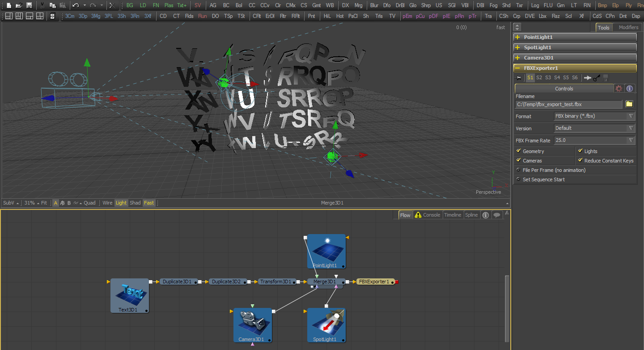Viewport: 644px width, 350px height.
Task: Collapse the FBXExporter1 tool header
Action: 575,68
